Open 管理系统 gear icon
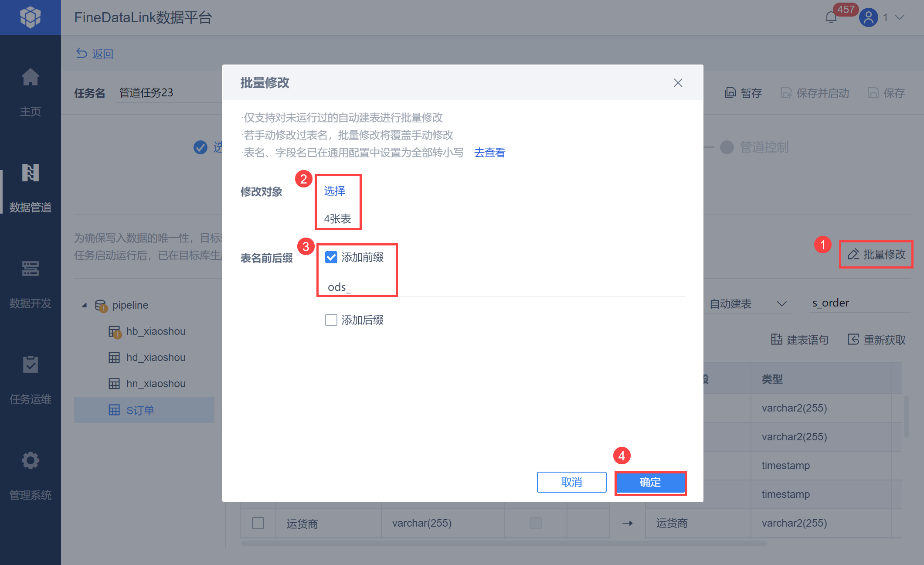 click(x=30, y=460)
